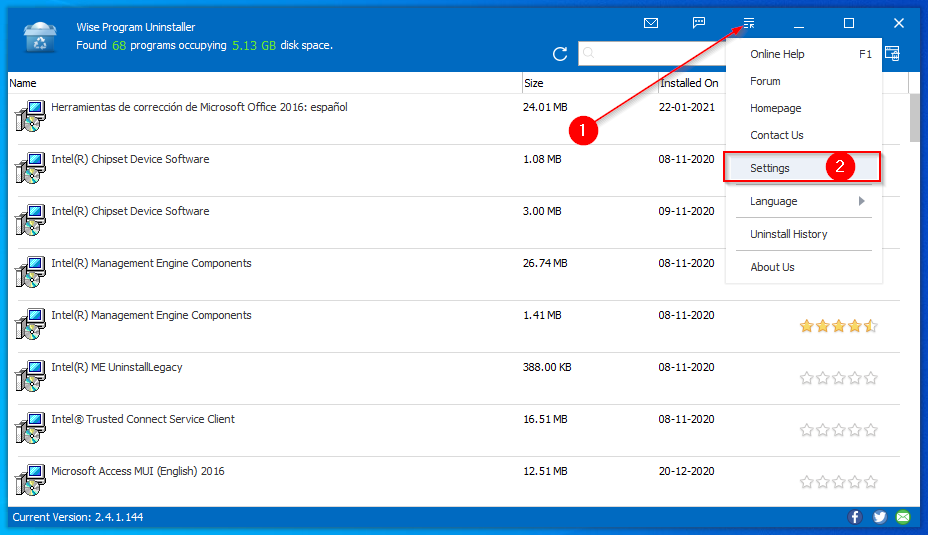Rate Intel Trusted Connect Service Client stars

pyautogui.click(x=838, y=430)
